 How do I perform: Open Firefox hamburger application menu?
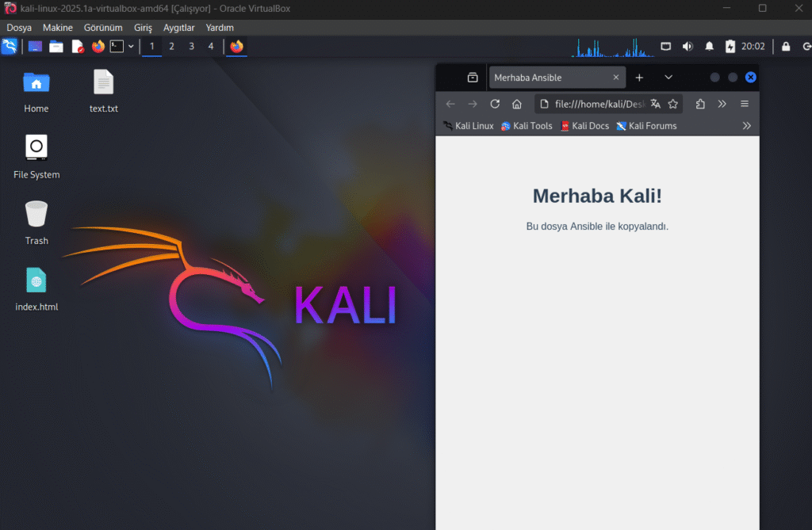[x=745, y=104]
